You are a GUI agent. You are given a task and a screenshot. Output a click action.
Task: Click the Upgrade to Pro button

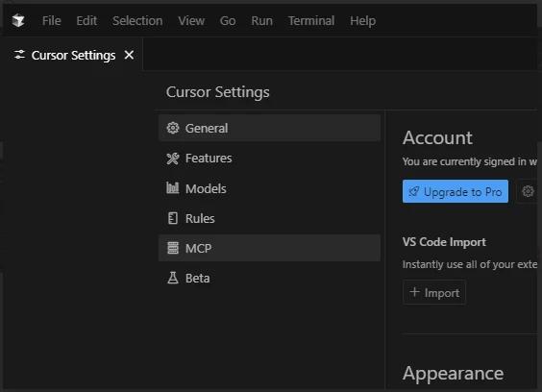coord(456,191)
